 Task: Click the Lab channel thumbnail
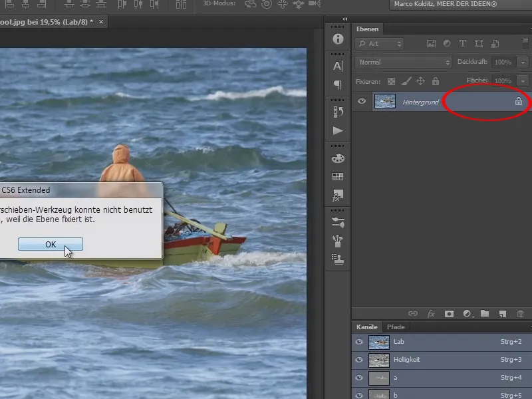[x=378, y=342]
